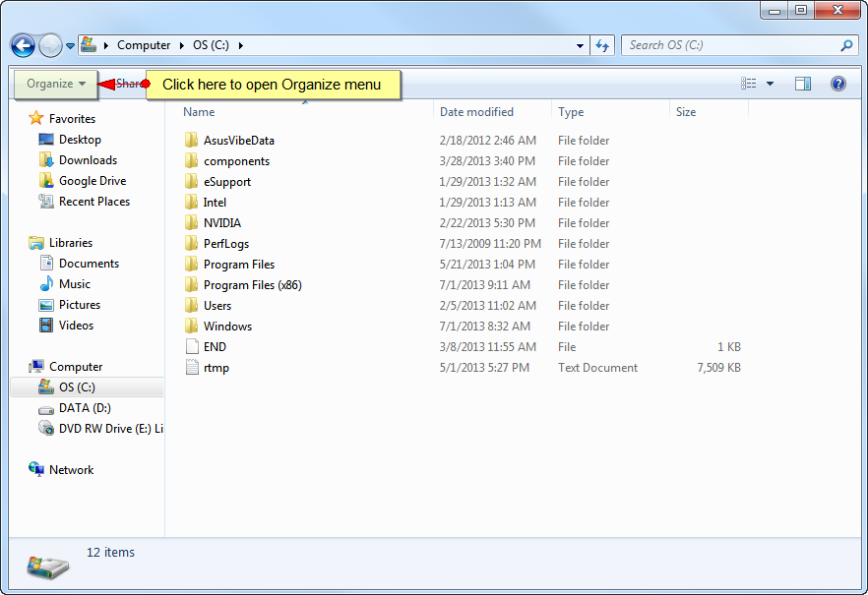Viewport: 868px width, 595px height.
Task: Open the Organize menu
Action: [56, 84]
